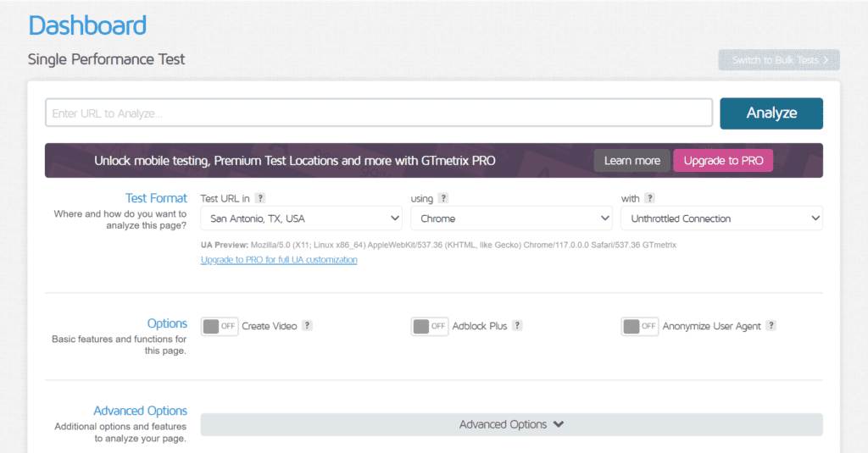Switch to Bulk Tests
Screen dimensions: 868x453
pyautogui.click(x=779, y=60)
